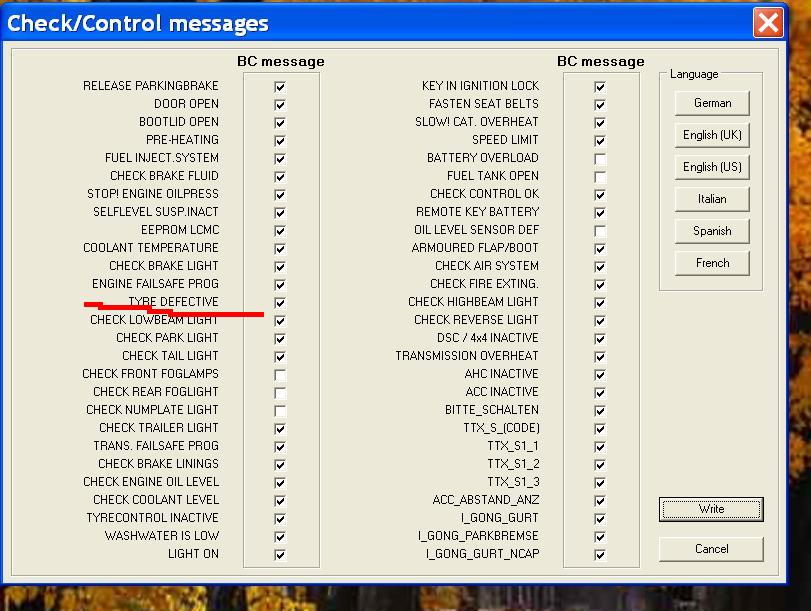Toggle CHECK CONTROL OK checkbox

pos(600,195)
